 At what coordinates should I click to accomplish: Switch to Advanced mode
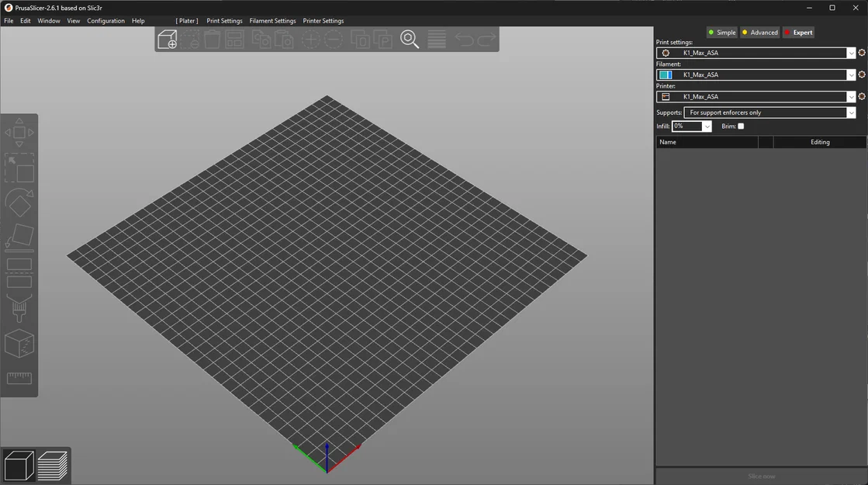coord(760,33)
